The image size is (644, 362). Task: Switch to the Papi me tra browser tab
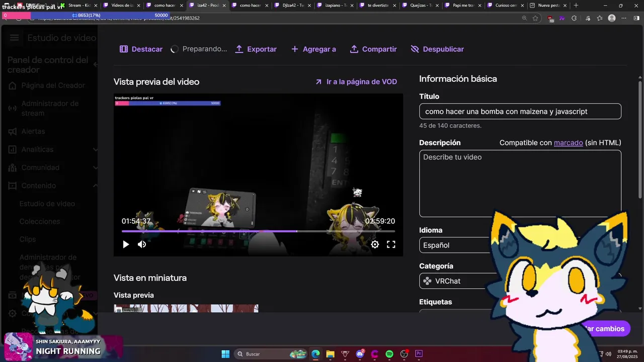click(x=463, y=5)
